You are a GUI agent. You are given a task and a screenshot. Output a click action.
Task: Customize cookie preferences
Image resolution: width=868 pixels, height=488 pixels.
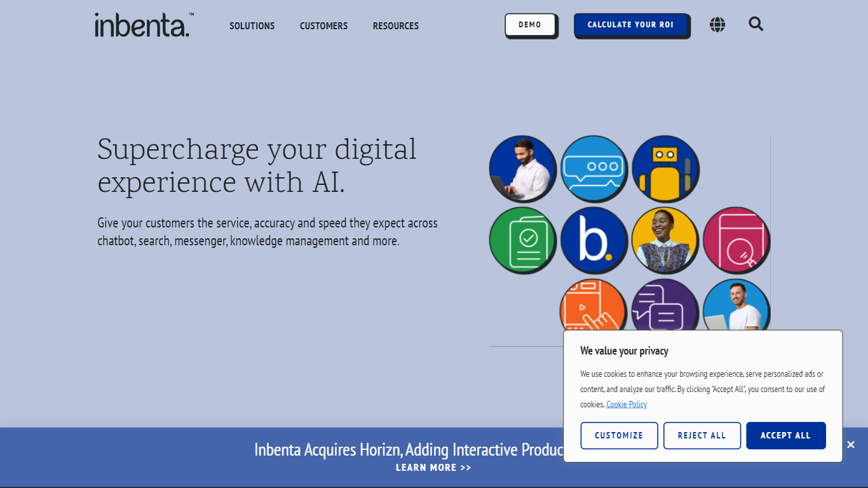pos(619,435)
